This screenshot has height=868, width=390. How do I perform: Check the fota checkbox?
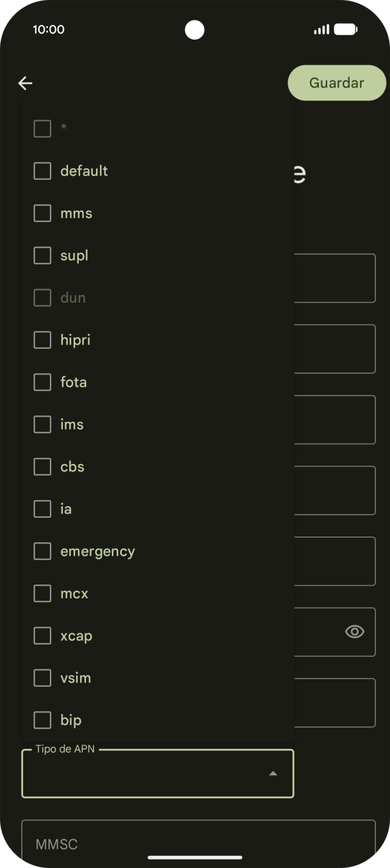pyautogui.click(x=42, y=382)
